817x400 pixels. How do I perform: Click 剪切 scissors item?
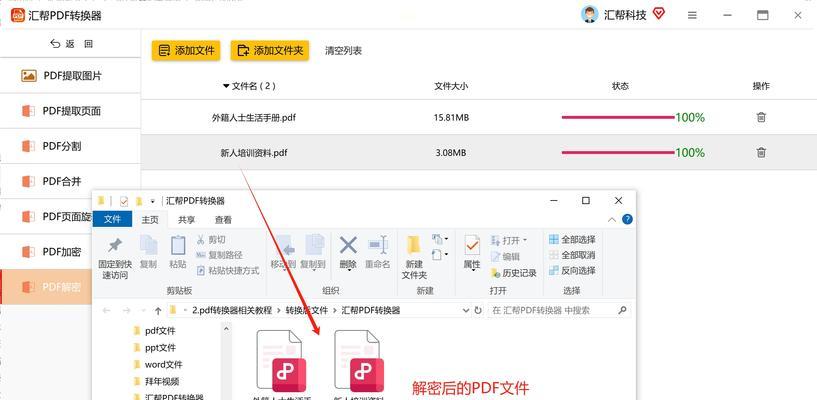[x=211, y=240]
